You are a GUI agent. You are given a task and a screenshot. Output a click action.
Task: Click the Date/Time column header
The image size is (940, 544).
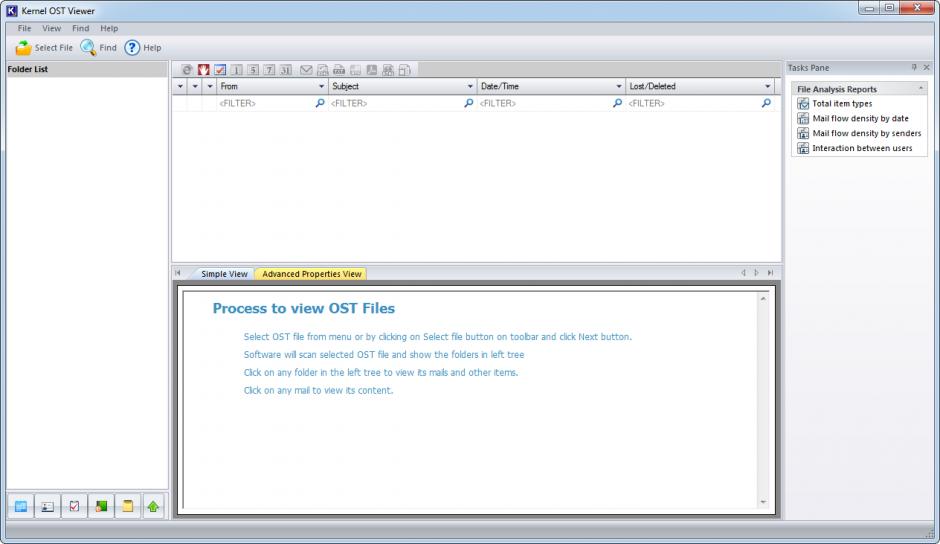(552, 86)
